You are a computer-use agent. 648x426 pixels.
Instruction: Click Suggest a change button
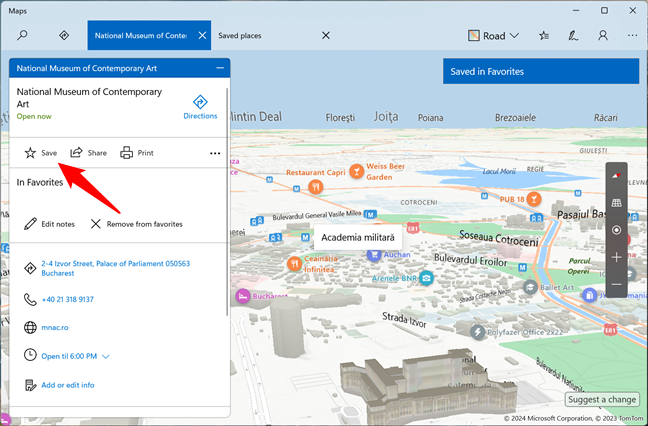602,400
